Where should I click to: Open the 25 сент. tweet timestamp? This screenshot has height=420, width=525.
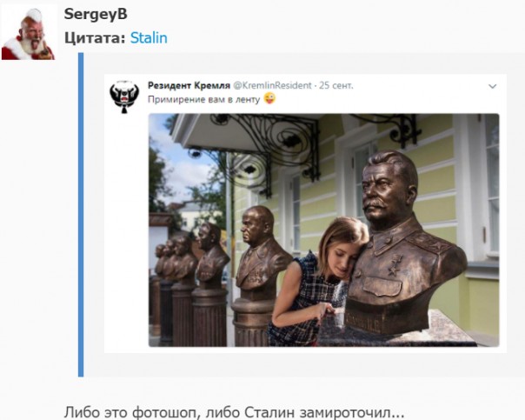click(336, 86)
